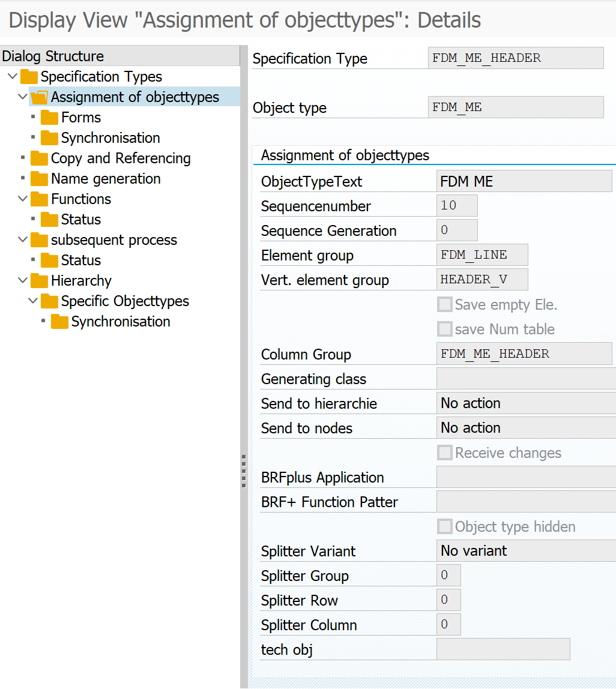Click the Hierarchy folder icon
Viewport: 616px width, 689px height.
[x=39, y=281]
